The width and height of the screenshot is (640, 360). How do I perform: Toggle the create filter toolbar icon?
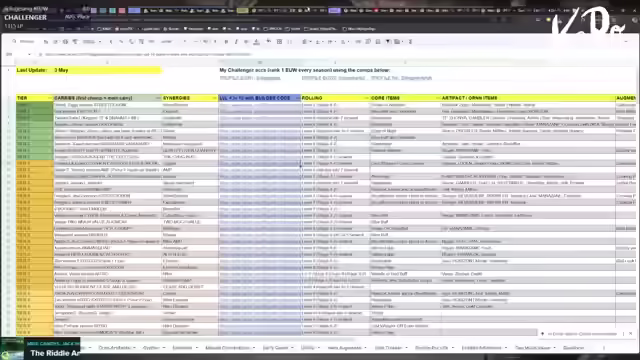(x=388, y=42)
